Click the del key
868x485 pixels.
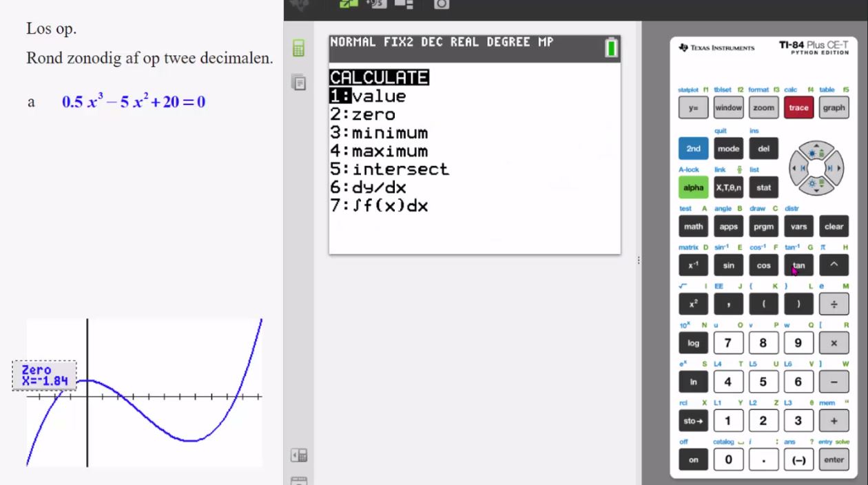(x=763, y=148)
